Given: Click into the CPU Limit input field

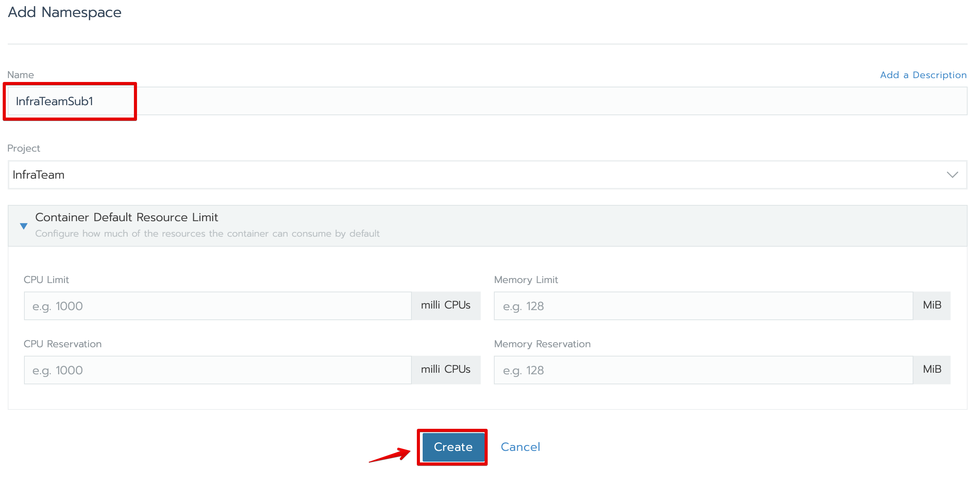Looking at the screenshot, I should point(218,306).
